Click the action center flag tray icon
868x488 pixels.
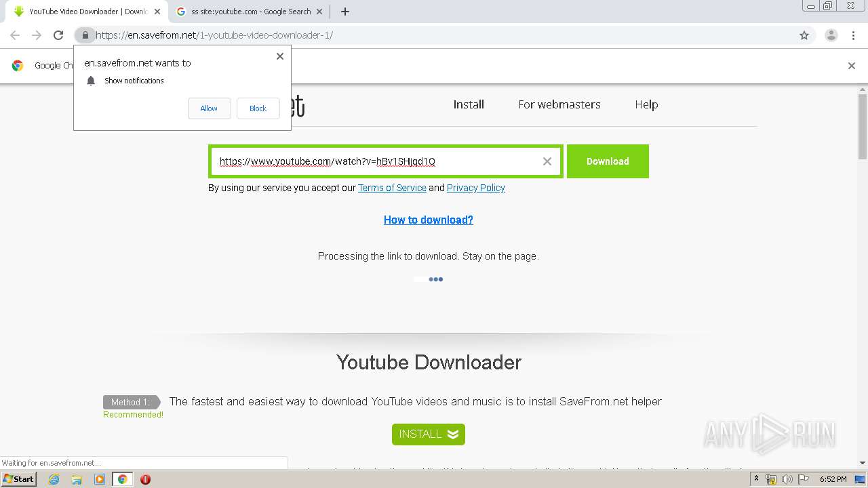point(803,479)
